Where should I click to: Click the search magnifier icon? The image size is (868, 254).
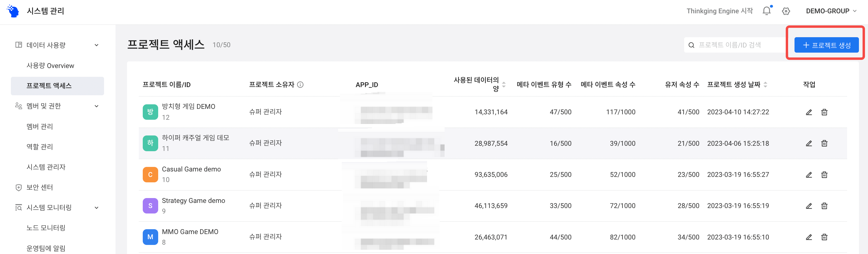point(691,45)
